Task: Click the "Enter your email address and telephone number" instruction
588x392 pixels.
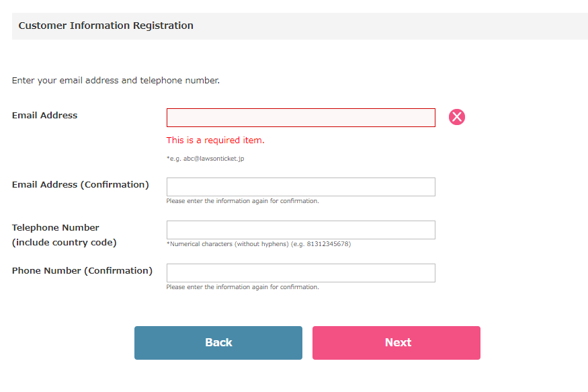Action: pyautogui.click(x=116, y=80)
